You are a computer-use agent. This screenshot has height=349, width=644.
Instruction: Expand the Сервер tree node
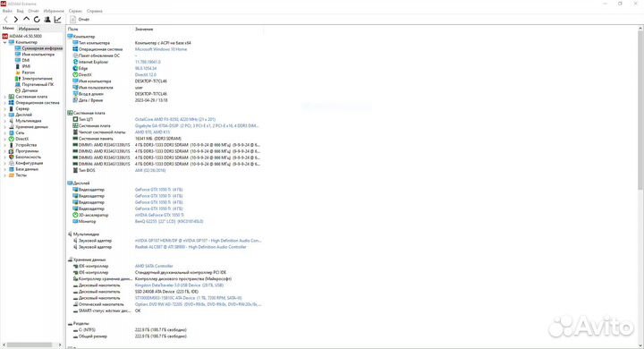point(5,108)
